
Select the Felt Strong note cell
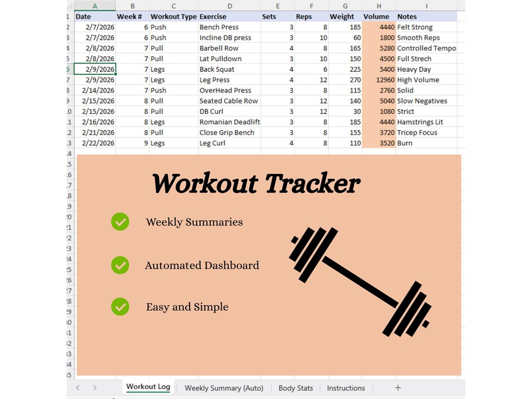(427, 27)
